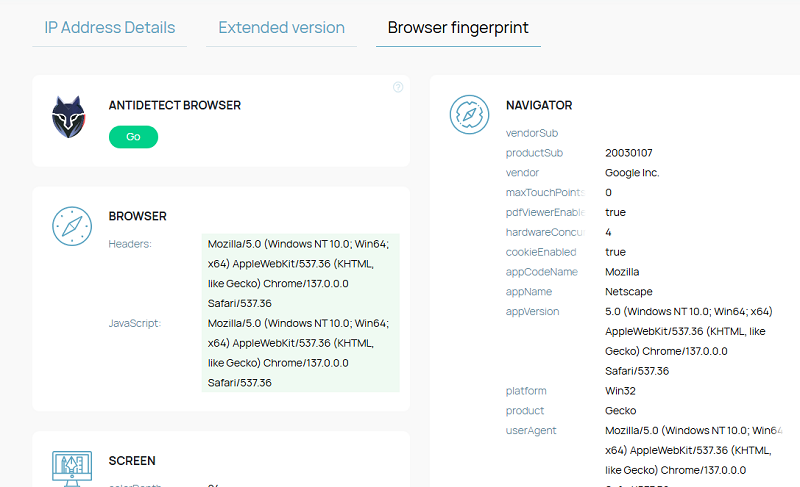Click the Screen section monitor icon
The height and width of the screenshot is (487, 800).
(x=72, y=468)
